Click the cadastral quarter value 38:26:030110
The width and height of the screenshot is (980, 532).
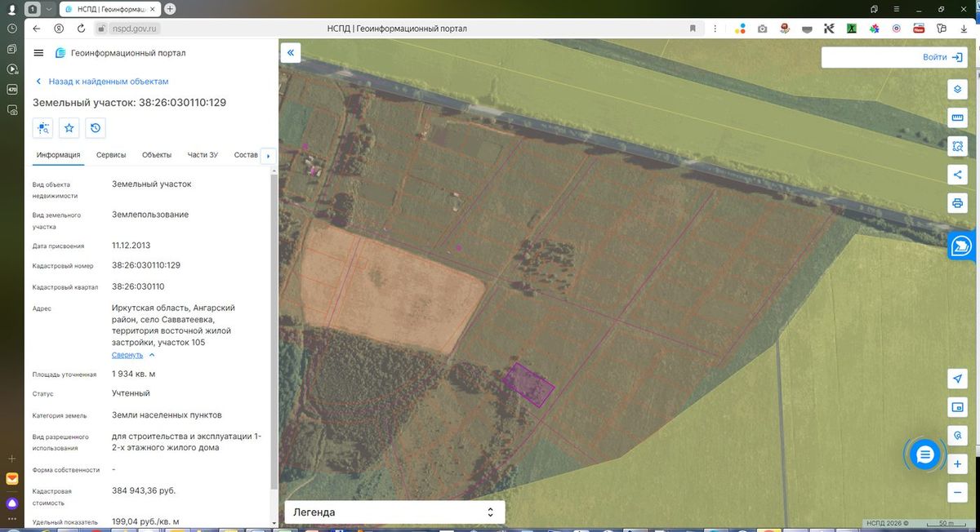[x=138, y=286]
